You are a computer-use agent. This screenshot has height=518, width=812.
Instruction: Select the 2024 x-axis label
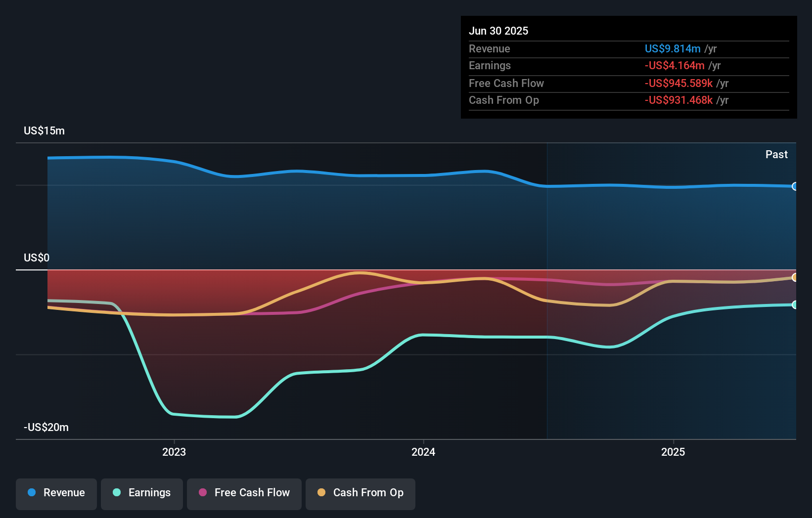tap(423, 452)
